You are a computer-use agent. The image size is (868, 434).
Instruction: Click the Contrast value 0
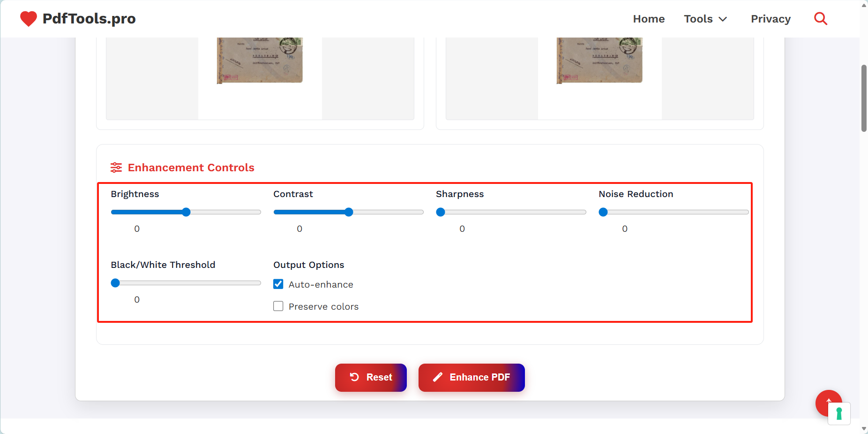point(299,229)
